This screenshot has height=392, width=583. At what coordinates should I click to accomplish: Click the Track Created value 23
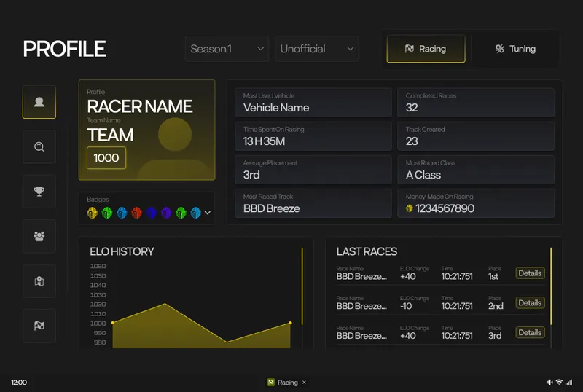(x=412, y=141)
